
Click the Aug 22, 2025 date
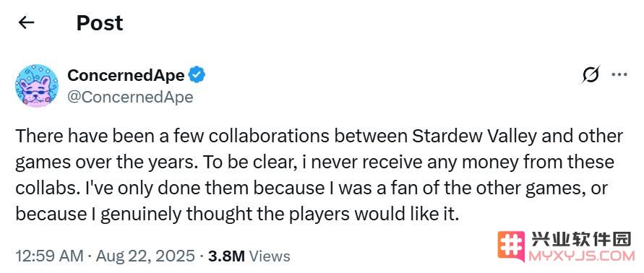pyautogui.click(x=145, y=256)
